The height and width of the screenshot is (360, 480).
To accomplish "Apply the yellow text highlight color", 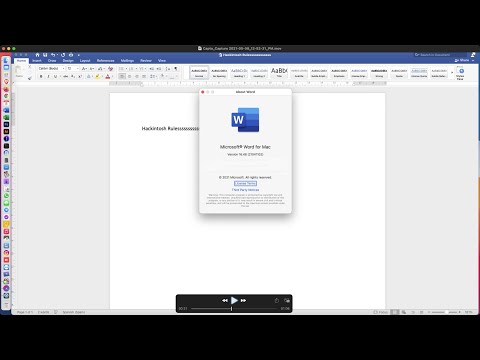I will (x=97, y=77).
